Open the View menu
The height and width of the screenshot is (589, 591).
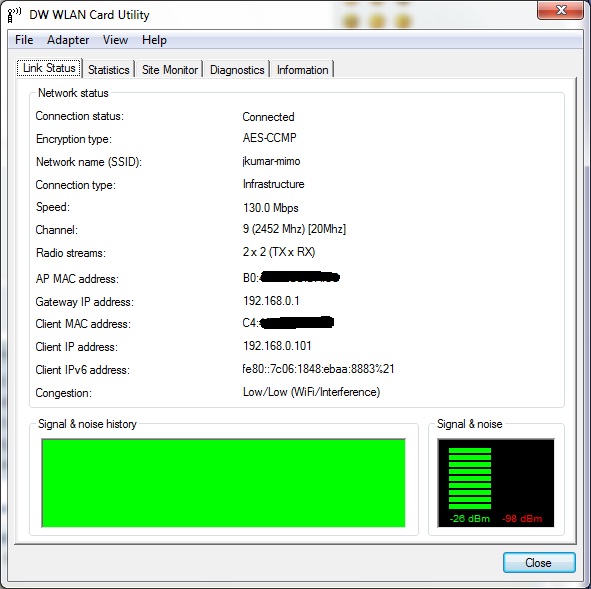click(115, 40)
